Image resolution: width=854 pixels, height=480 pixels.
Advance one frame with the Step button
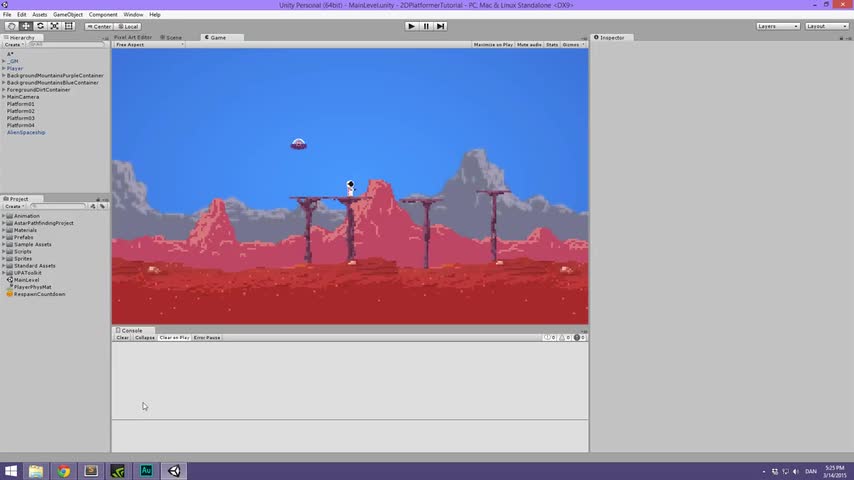click(441, 26)
